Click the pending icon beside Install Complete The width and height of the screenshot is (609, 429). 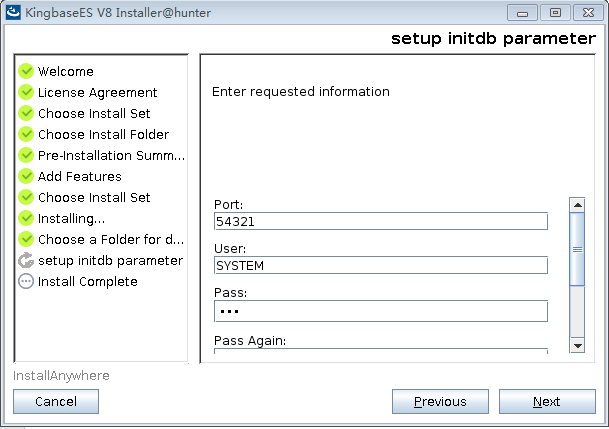coord(26,281)
